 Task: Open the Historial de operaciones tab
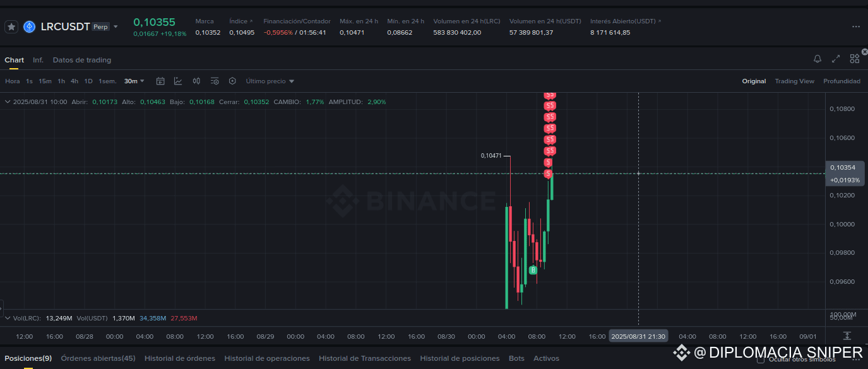coord(267,358)
